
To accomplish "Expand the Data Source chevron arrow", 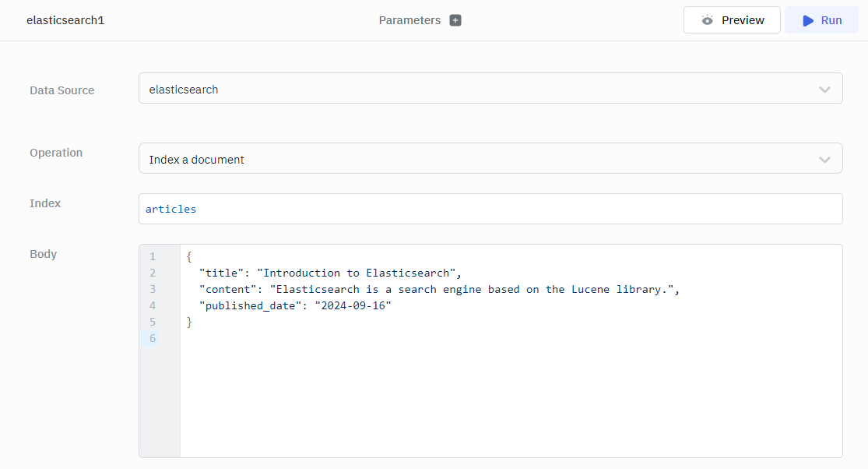I will click(x=824, y=89).
